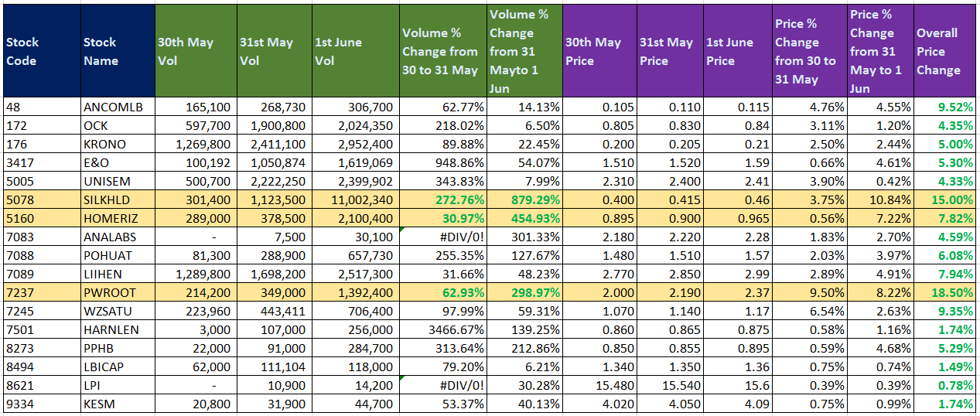The image size is (980, 416).
Task: Click the LBICAP stock name cell
Action: pyautogui.click(x=118, y=367)
